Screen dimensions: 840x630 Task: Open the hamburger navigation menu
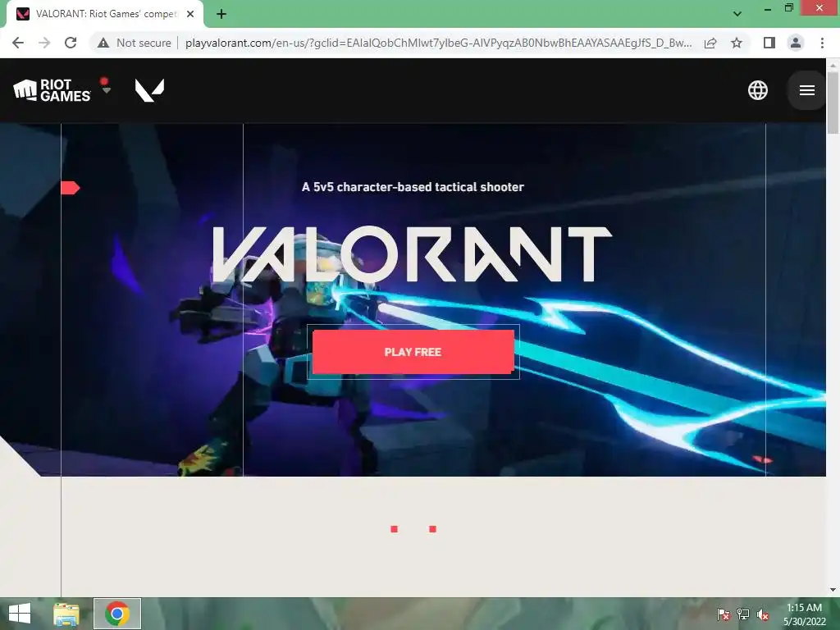[807, 90]
